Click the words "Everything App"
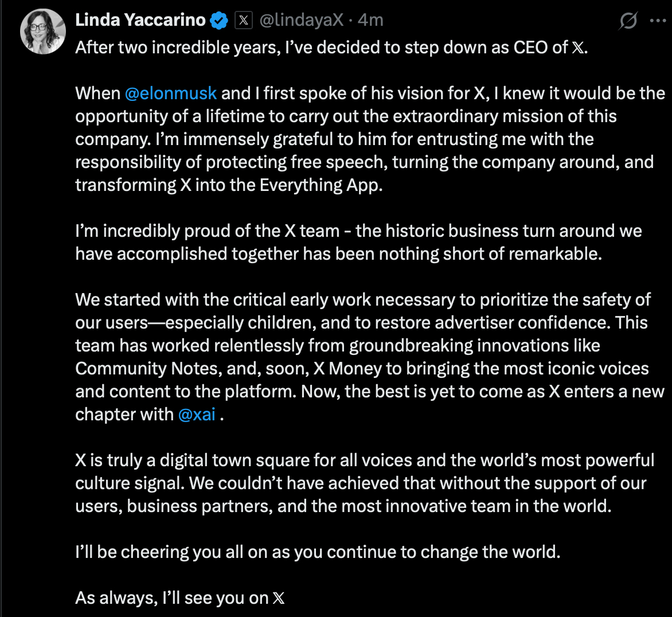The image size is (672, 617). (320, 185)
